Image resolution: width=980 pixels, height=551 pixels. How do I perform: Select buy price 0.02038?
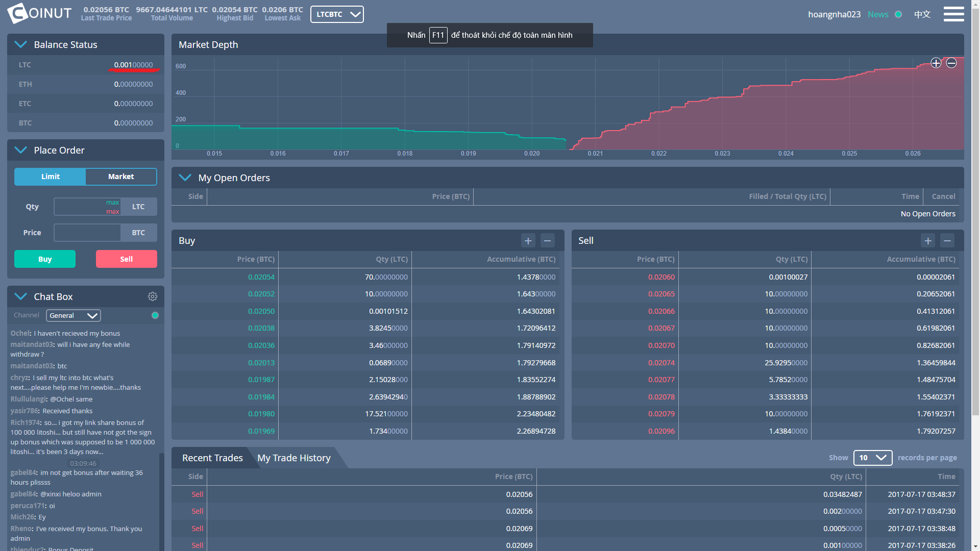(x=261, y=328)
